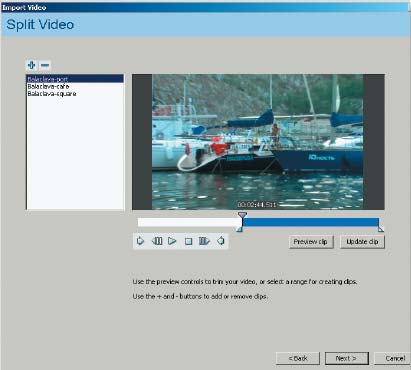Viewport: 411px width, 370px height.
Task: Click the clip end handle at the seek bar's right end
Action: 381,229
